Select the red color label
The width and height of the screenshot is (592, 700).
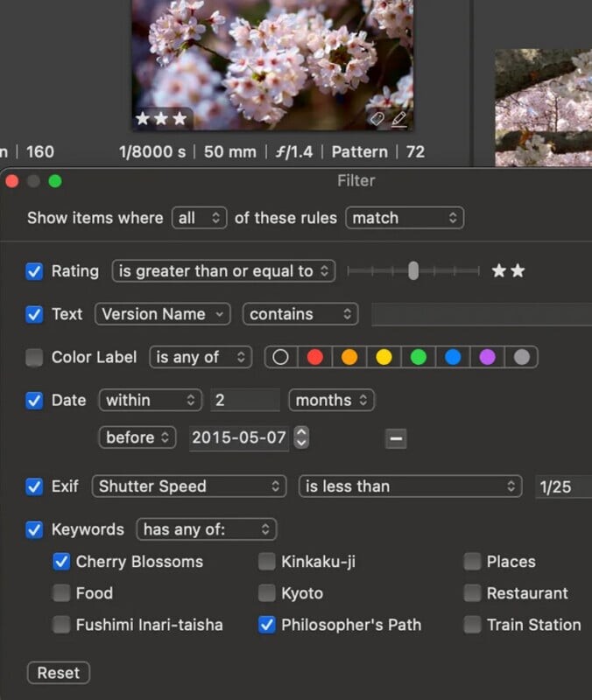[x=315, y=357]
